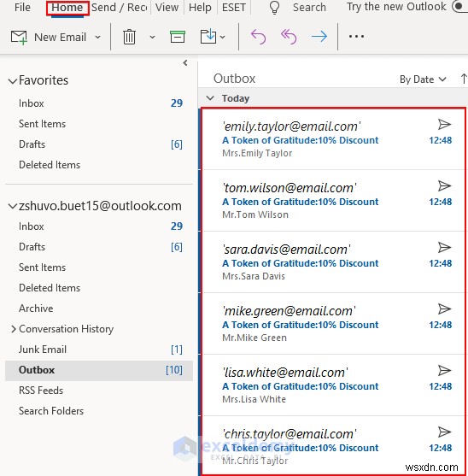Click send icon on chris.taylor@email.com message
Viewport: 468px width, 476px height.
pyautogui.click(x=445, y=432)
